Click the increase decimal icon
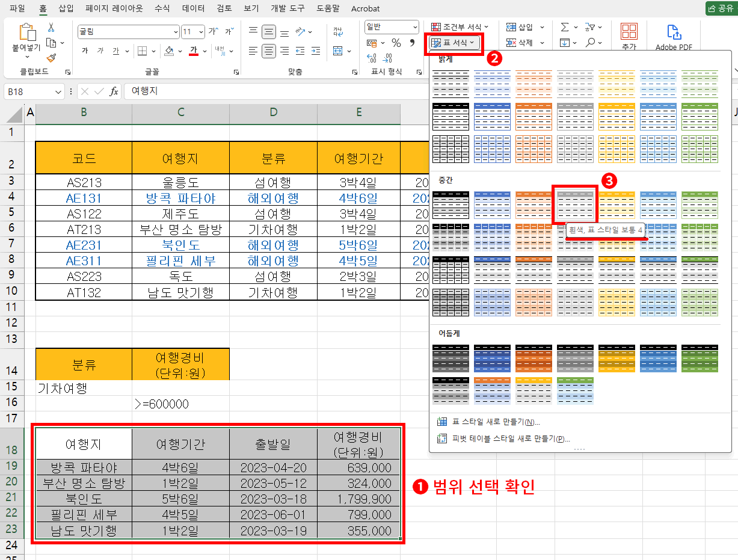Image resolution: width=738 pixels, height=560 pixels. tap(372, 58)
